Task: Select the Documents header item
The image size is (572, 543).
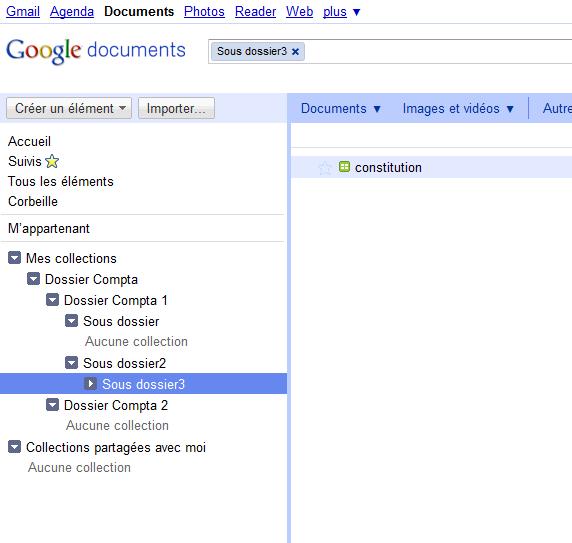Action: 139,11
